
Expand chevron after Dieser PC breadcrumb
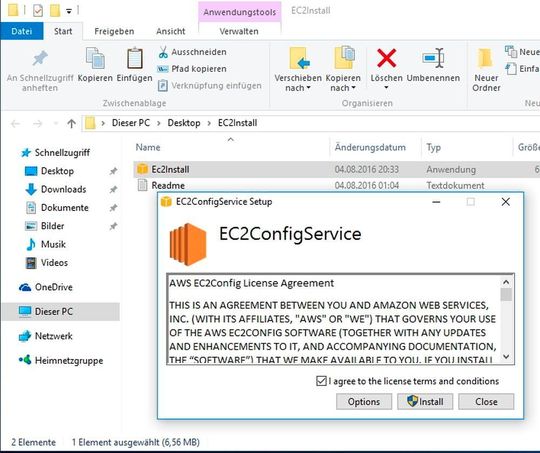159,123
